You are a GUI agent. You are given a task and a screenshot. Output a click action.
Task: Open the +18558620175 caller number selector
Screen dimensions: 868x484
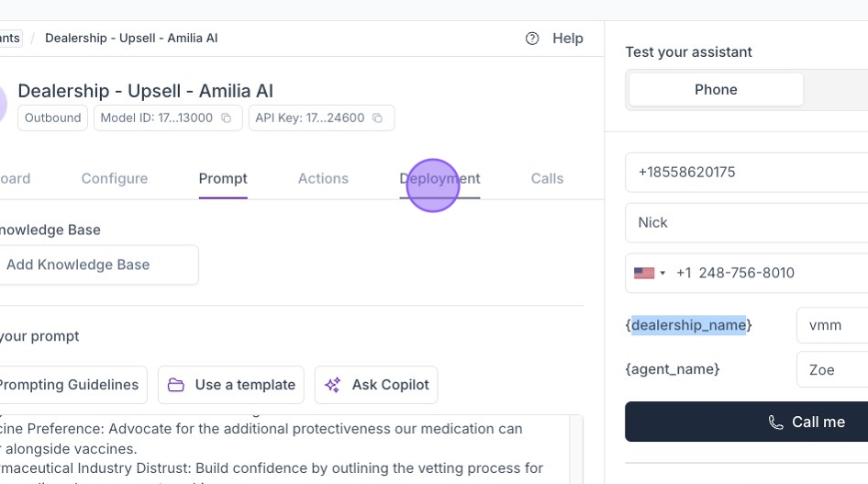pyautogui.click(x=746, y=172)
